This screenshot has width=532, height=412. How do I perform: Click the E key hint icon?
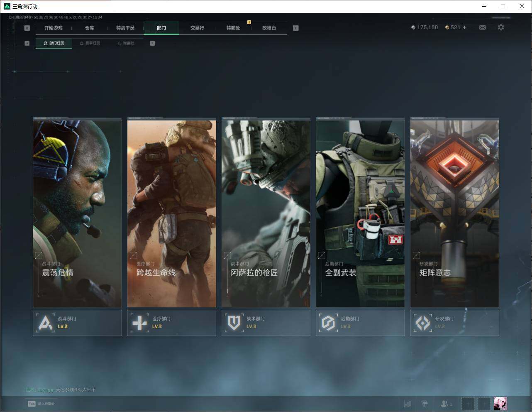pyautogui.click(x=295, y=28)
